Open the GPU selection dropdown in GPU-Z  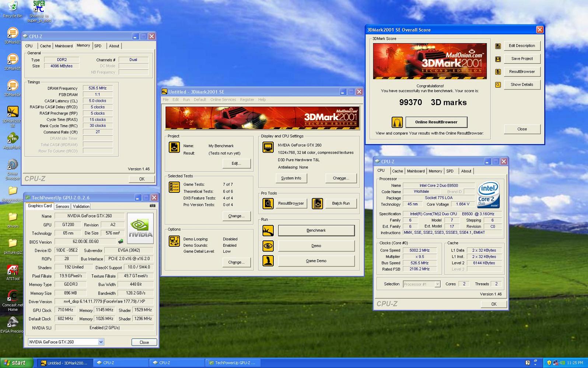click(x=101, y=342)
